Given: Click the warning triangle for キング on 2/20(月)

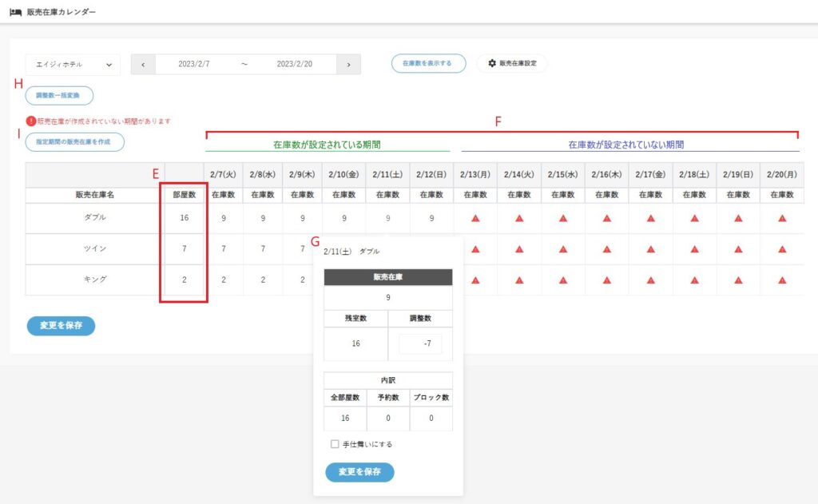Looking at the screenshot, I should [x=781, y=280].
